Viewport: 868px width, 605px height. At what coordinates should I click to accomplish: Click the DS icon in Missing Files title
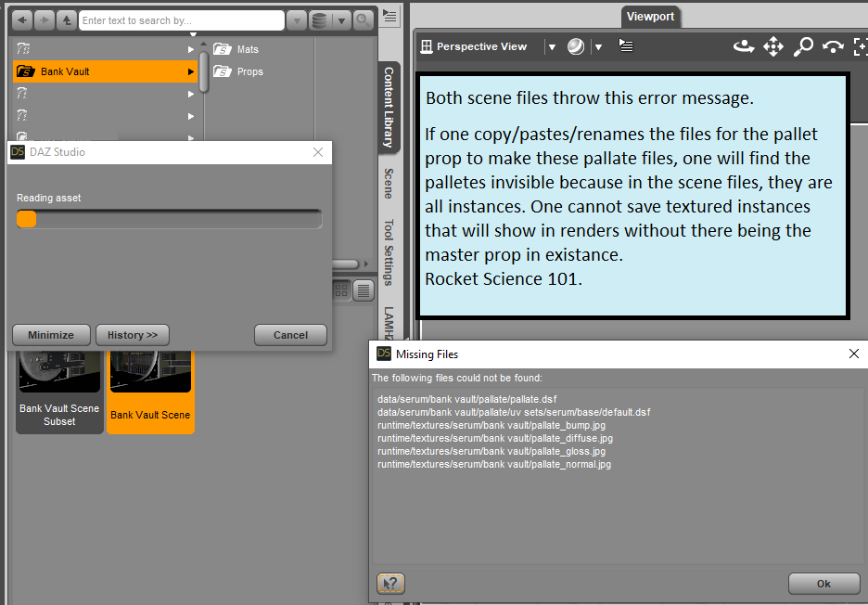(384, 354)
